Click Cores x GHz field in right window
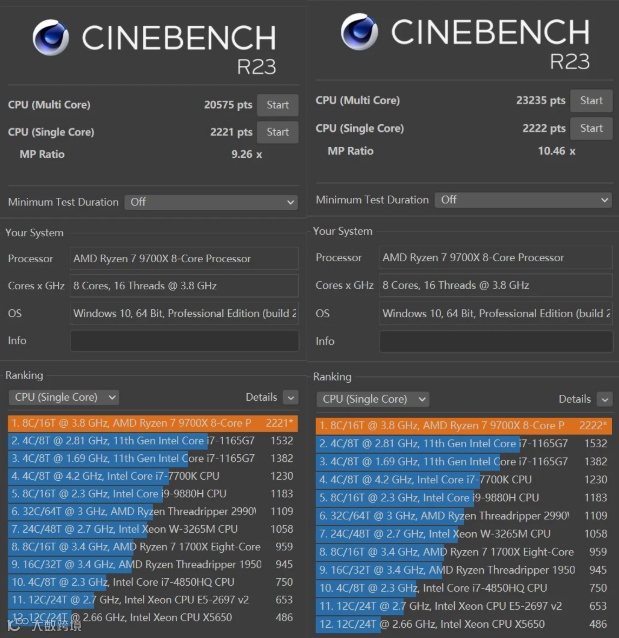 tap(496, 285)
